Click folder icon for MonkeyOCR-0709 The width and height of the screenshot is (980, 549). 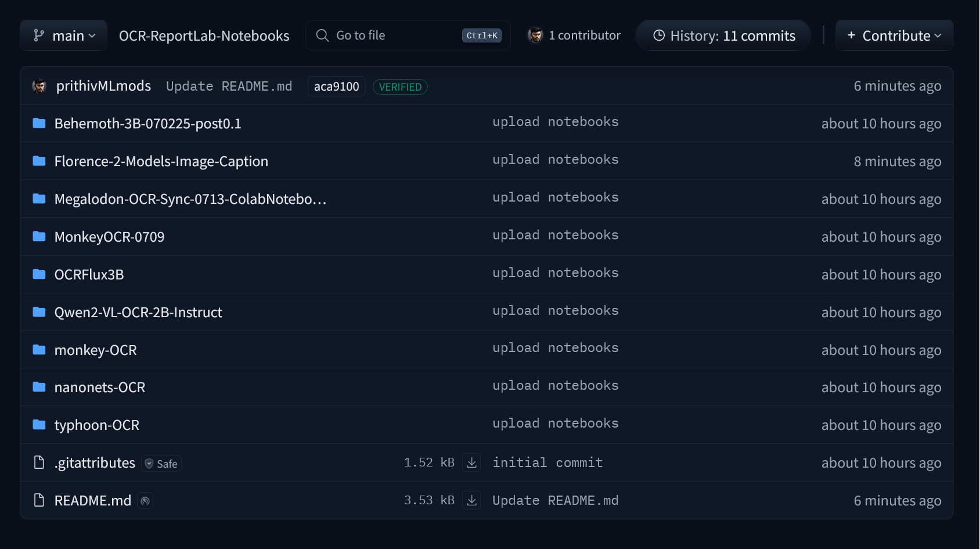[x=39, y=236]
